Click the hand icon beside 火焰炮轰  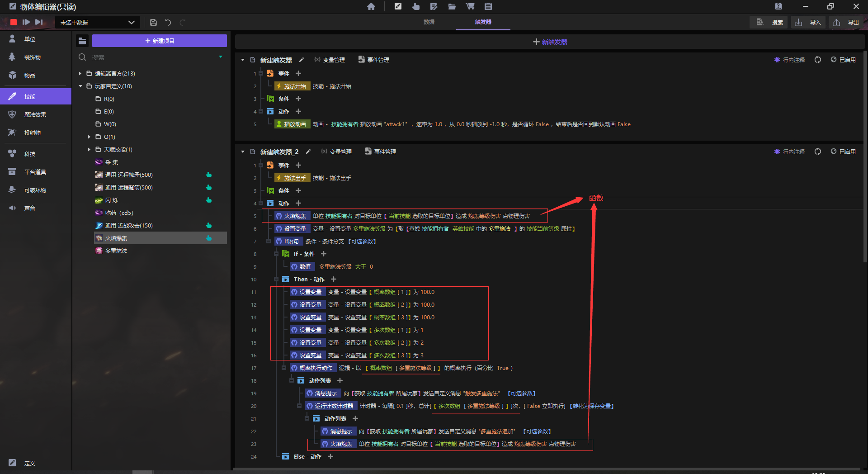coord(209,238)
